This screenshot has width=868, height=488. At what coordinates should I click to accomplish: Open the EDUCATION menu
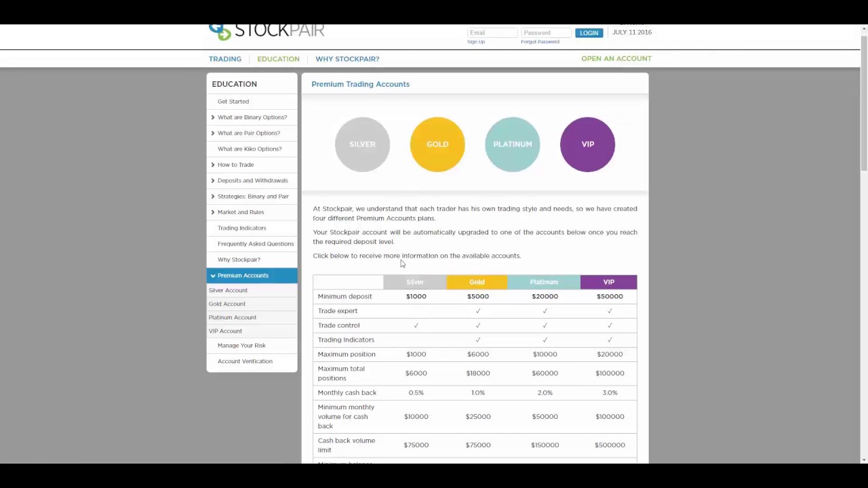tap(278, 59)
